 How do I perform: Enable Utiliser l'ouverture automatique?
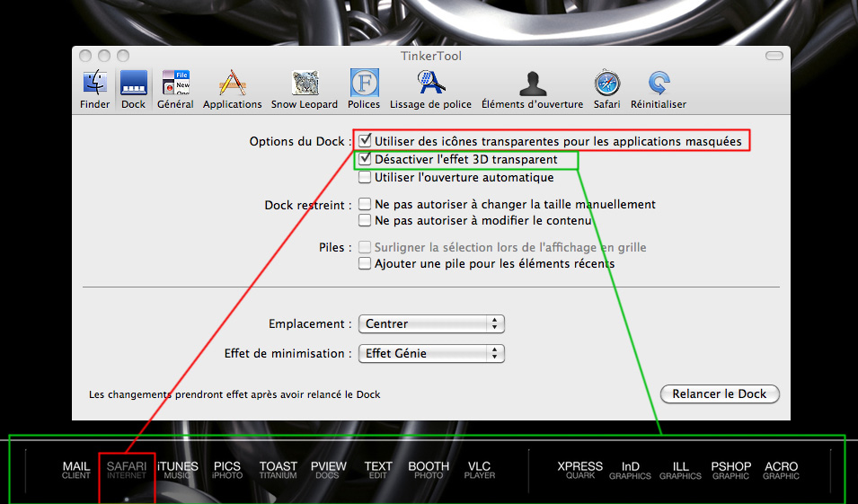(x=365, y=177)
